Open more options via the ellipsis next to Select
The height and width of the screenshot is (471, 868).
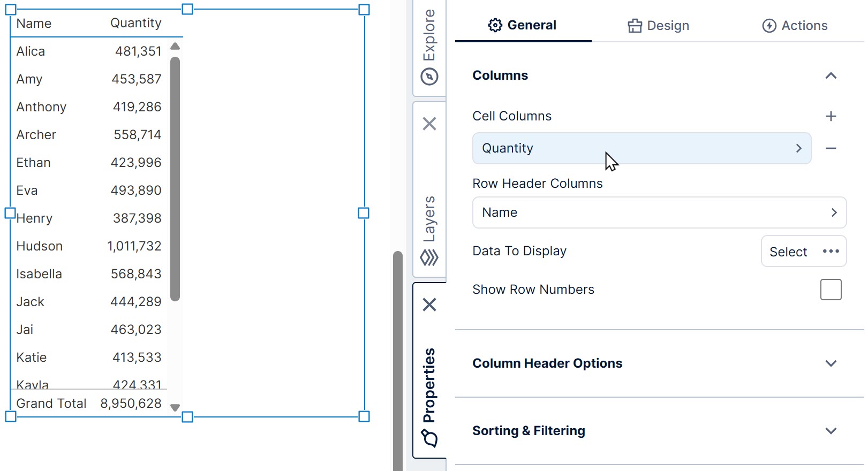[831, 252]
